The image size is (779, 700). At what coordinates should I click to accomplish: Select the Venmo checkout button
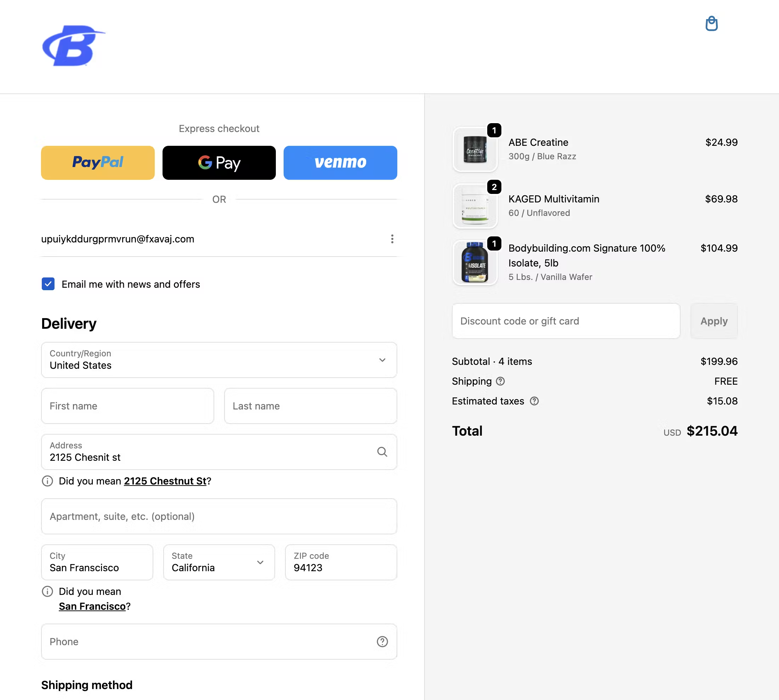pos(340,163)
